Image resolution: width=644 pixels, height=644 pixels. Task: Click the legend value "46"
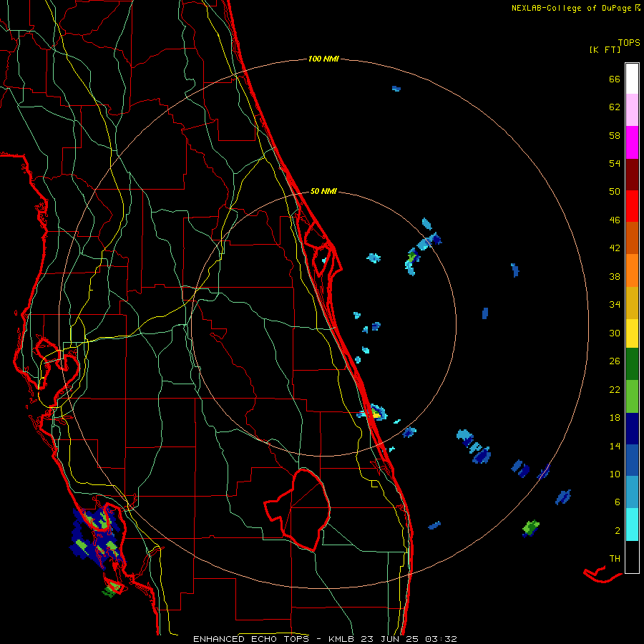(x=615, y=220)
